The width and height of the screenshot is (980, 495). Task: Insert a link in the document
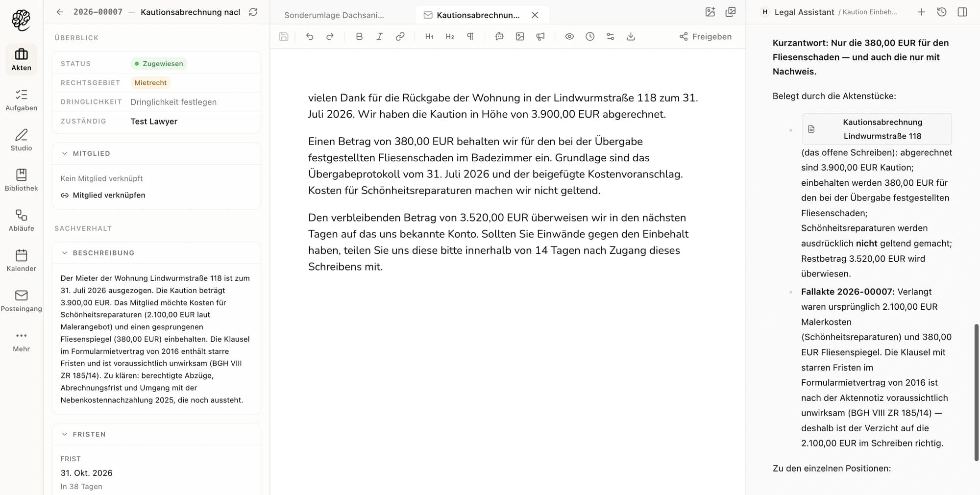tap(400, 36)
